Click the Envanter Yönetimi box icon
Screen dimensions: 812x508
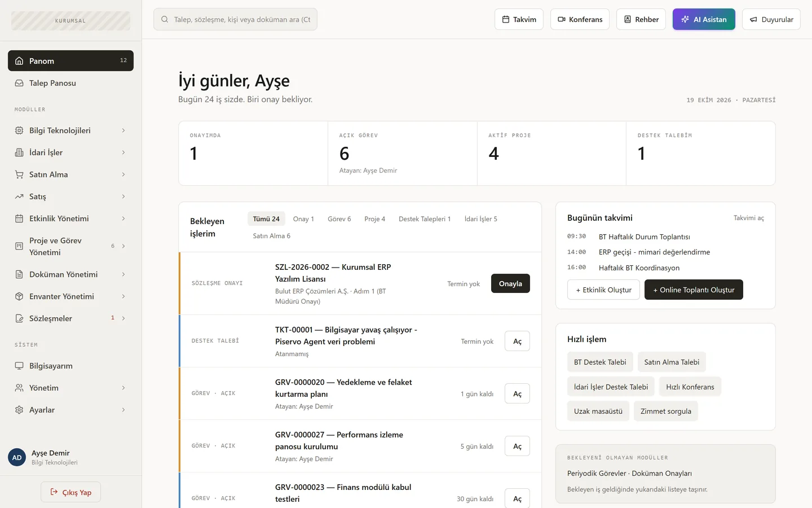pyautogui.click(x=19, y=296)
